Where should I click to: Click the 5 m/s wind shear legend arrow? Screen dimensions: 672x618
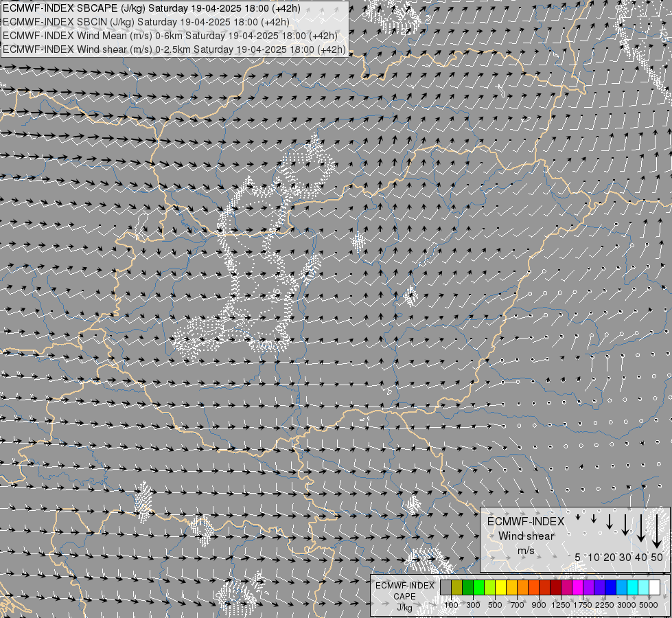coord(578,517)
